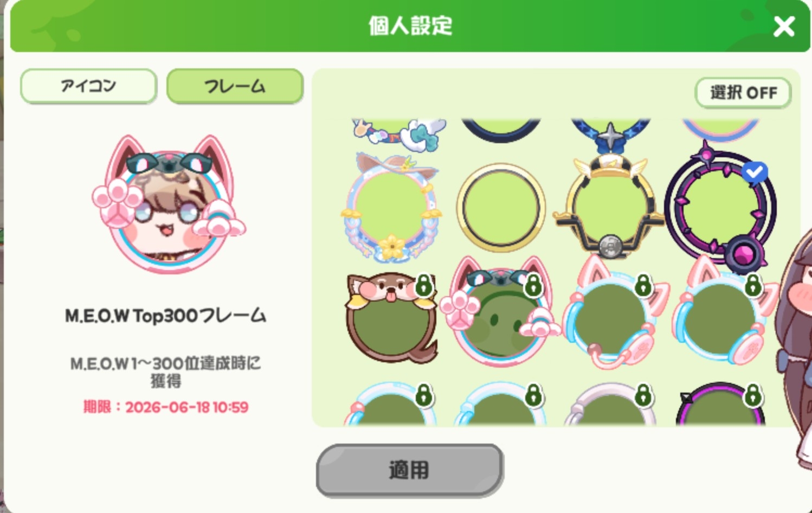Click the 適用 apply button
The height and width of the screenshot is (513, 812).
coord(410,470)
